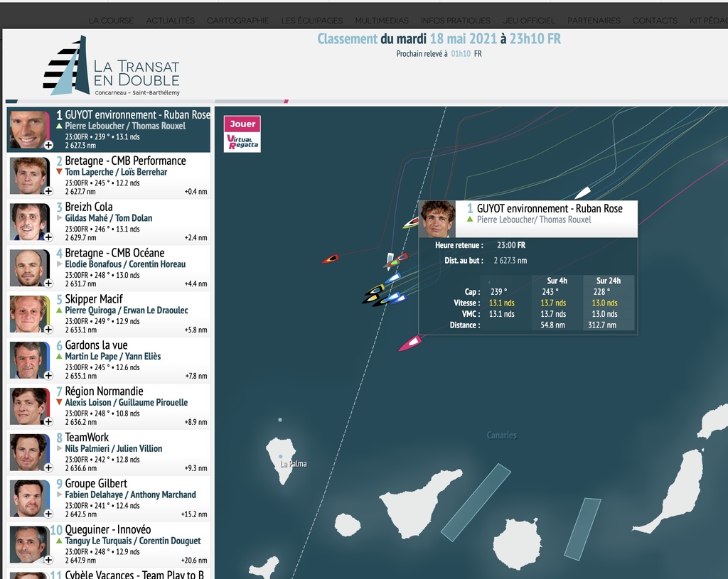Click Fabien Delahaye / Anthony Marchand names
The height and width of the screenshot is (579, 728).
[131, 494]
